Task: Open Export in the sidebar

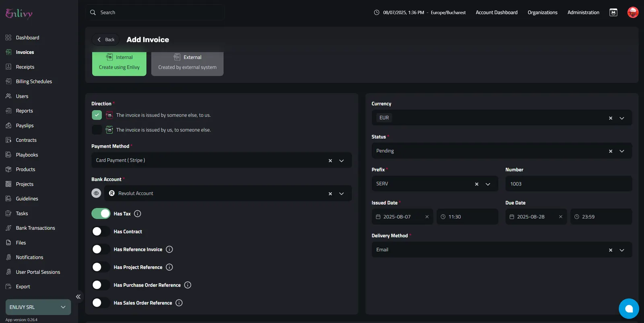Action: coord(23,287)
